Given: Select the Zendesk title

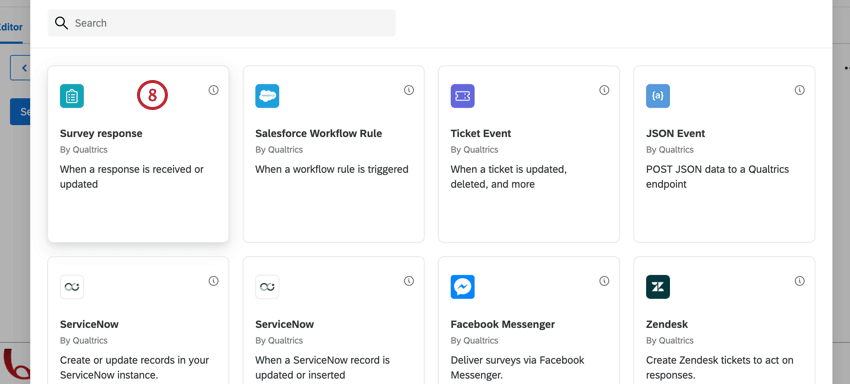Looking at the screenshot, I should pos(667,324).
